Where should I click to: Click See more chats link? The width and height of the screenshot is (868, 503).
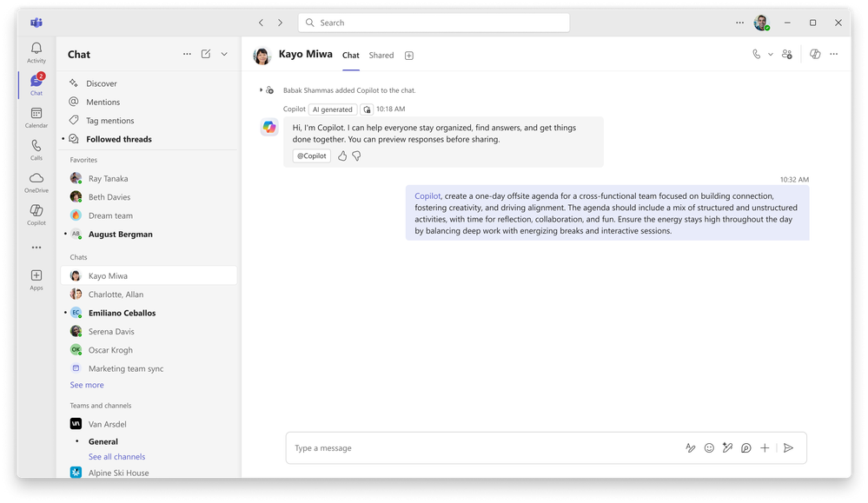coord(87,385)
